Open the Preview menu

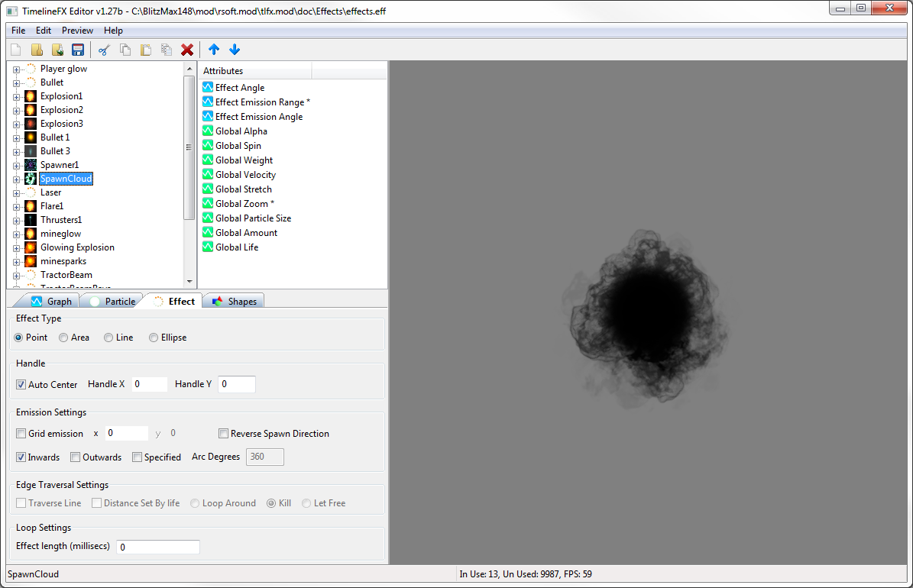[77, 31]
